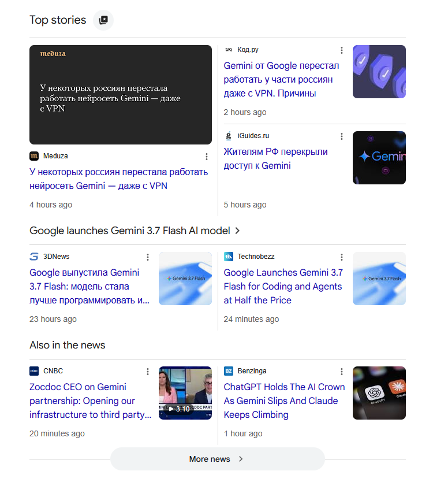
Task: Click the Meduza favicon icon
Action: pos(34,156)
